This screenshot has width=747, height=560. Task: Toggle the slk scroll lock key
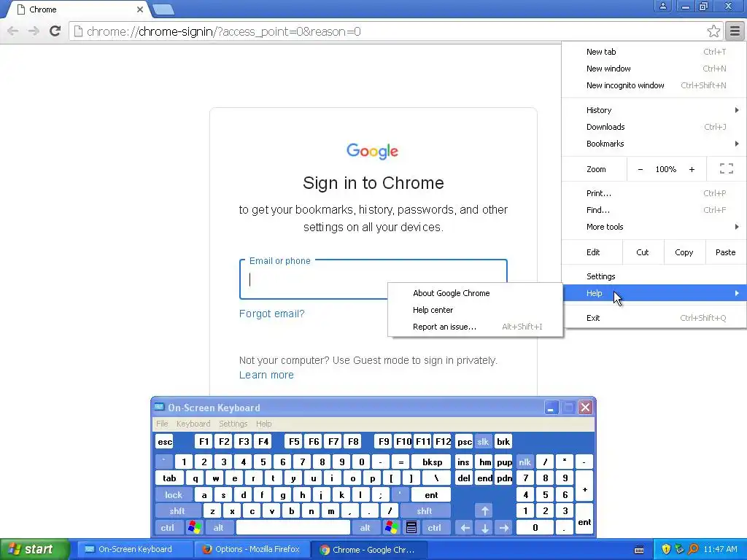coord(483,441)
